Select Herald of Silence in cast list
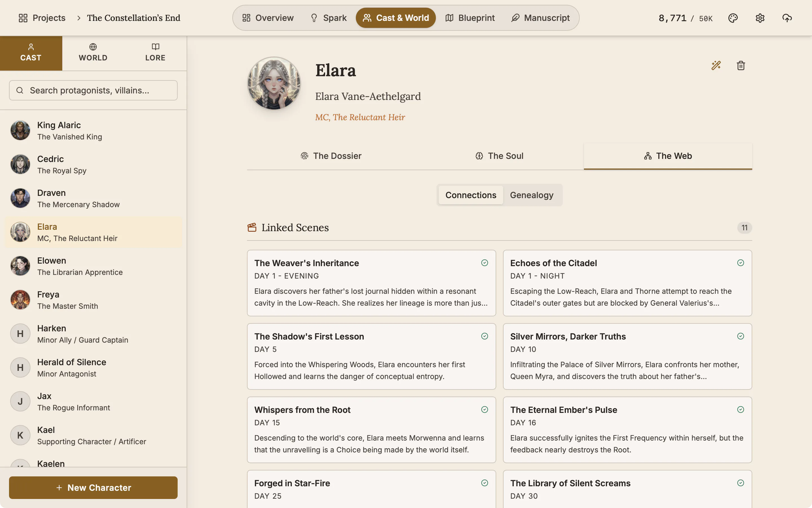Image resolution: width=812 pixels, height=508 pixels. pyautogui.click(x=93, y=367)
